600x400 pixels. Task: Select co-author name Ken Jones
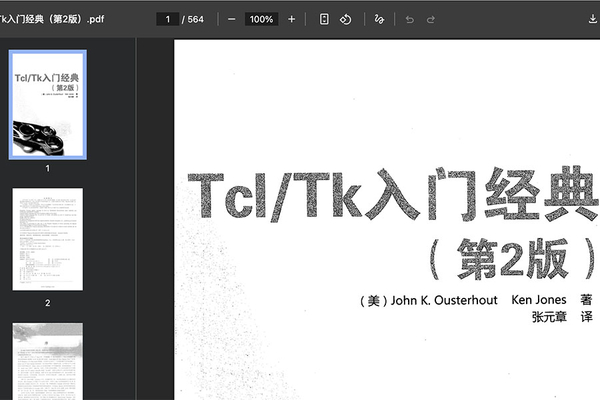pos(539,300)
